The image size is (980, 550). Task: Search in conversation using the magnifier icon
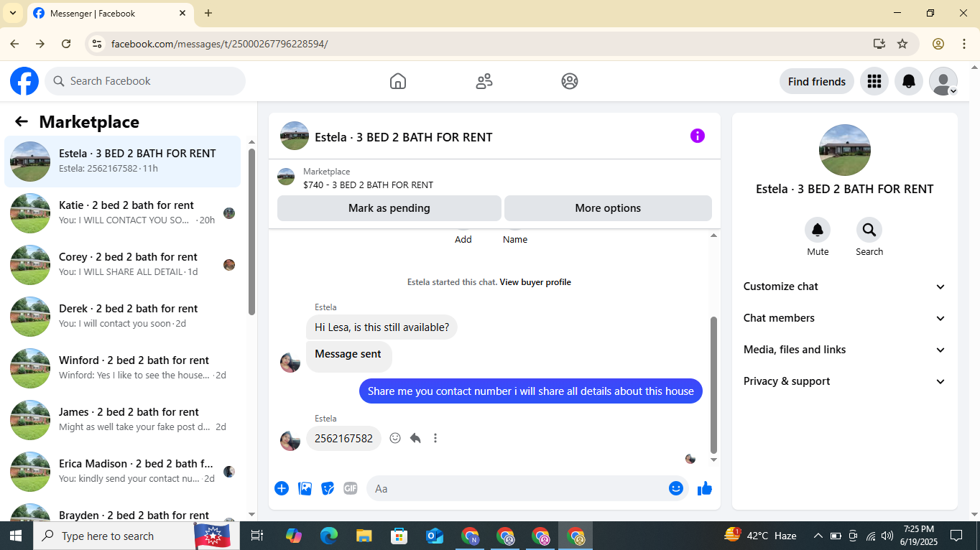click(x=869, y=230)
